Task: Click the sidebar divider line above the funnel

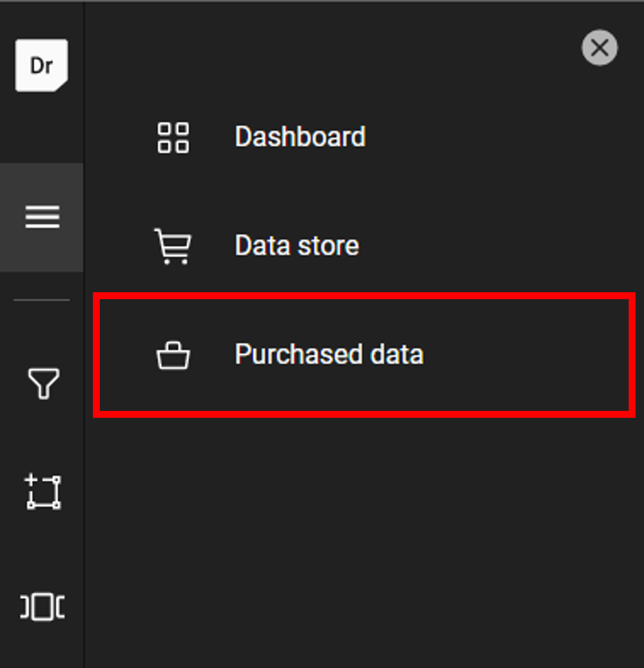Action: coord(42,300)
